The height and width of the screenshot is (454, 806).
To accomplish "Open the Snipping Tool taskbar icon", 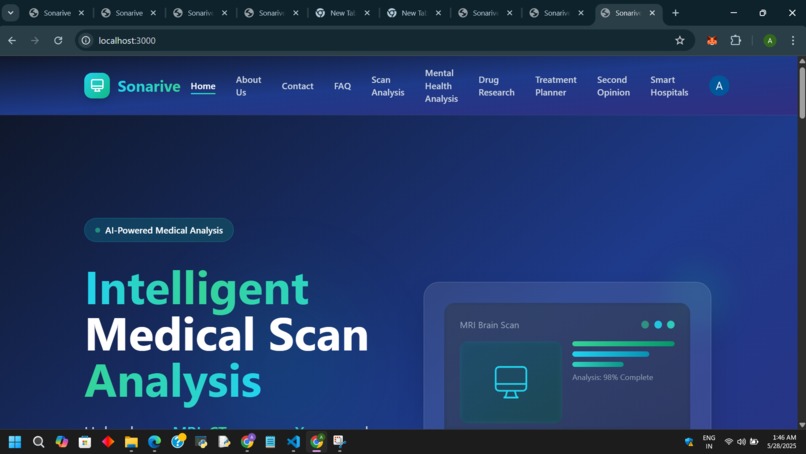I will (339, 442).
